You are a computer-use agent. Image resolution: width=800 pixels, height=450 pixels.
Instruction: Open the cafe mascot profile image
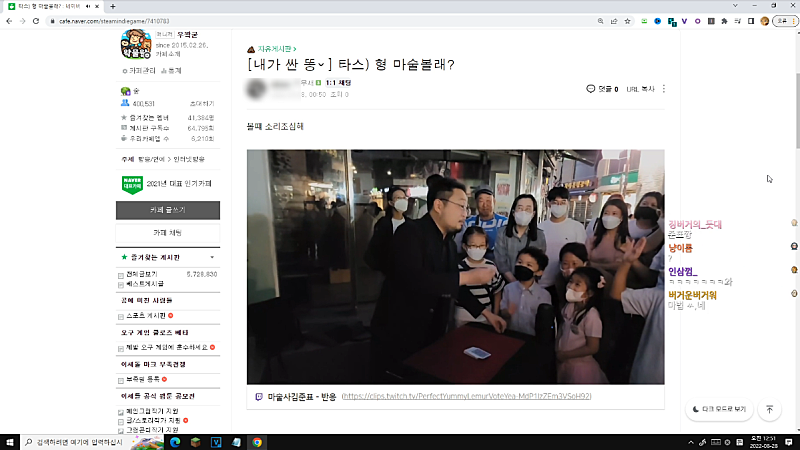click(x=136, y=44)
